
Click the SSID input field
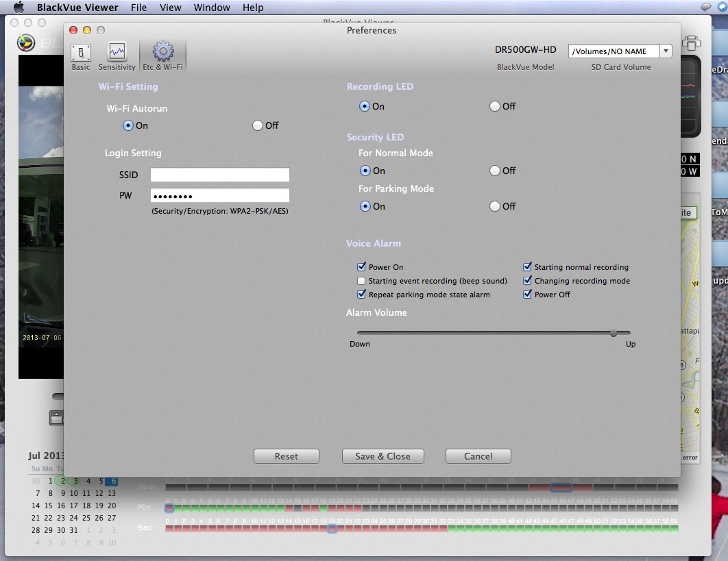[219, 175]
